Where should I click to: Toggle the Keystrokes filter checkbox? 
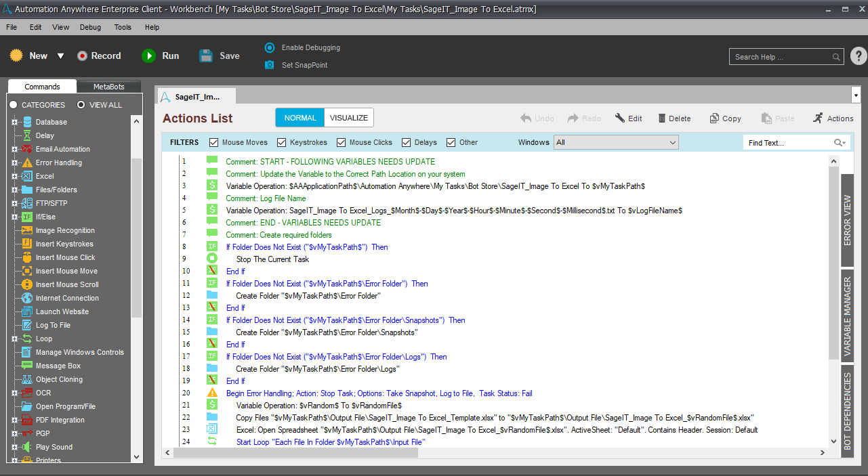tap(282, 143)
